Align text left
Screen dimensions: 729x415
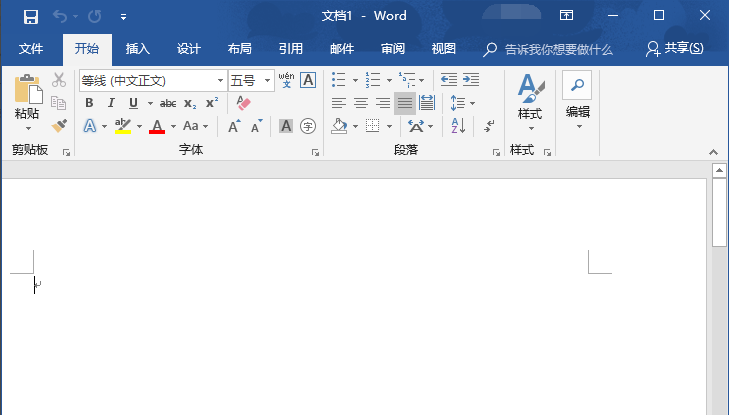339,103
